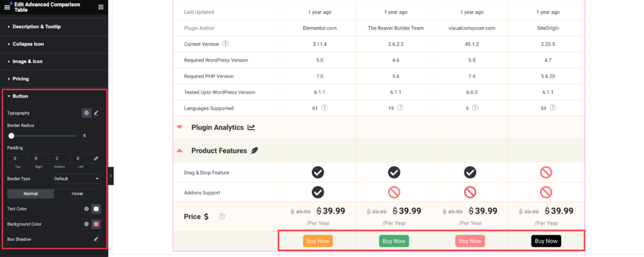Click the Padding Right input

point(38,158)
